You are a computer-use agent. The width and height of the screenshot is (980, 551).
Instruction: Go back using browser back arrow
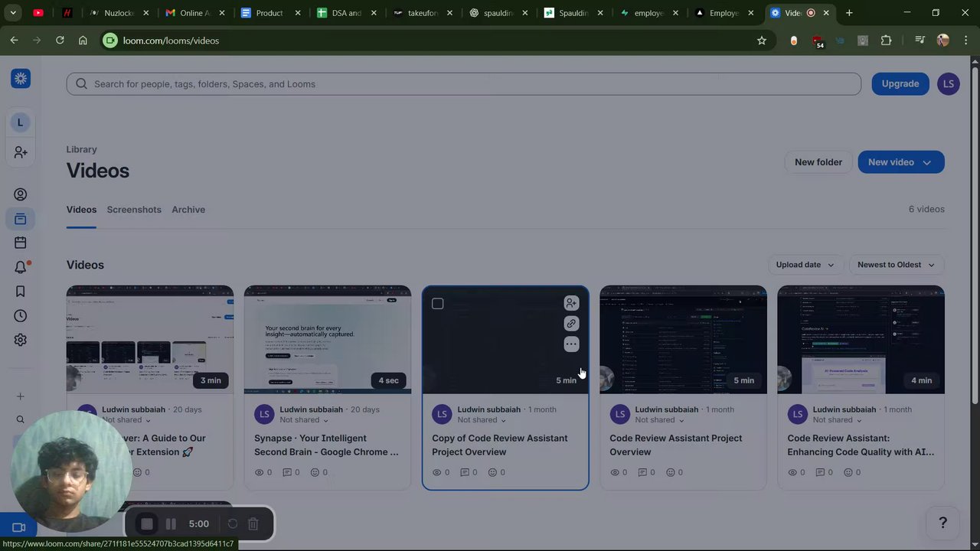point(14,41)
